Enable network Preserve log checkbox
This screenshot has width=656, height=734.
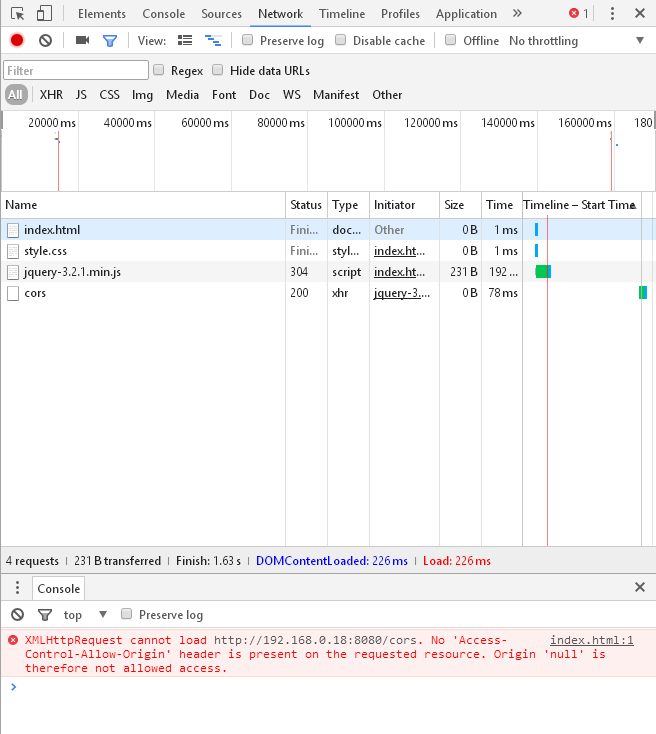(x=247, y=40)
